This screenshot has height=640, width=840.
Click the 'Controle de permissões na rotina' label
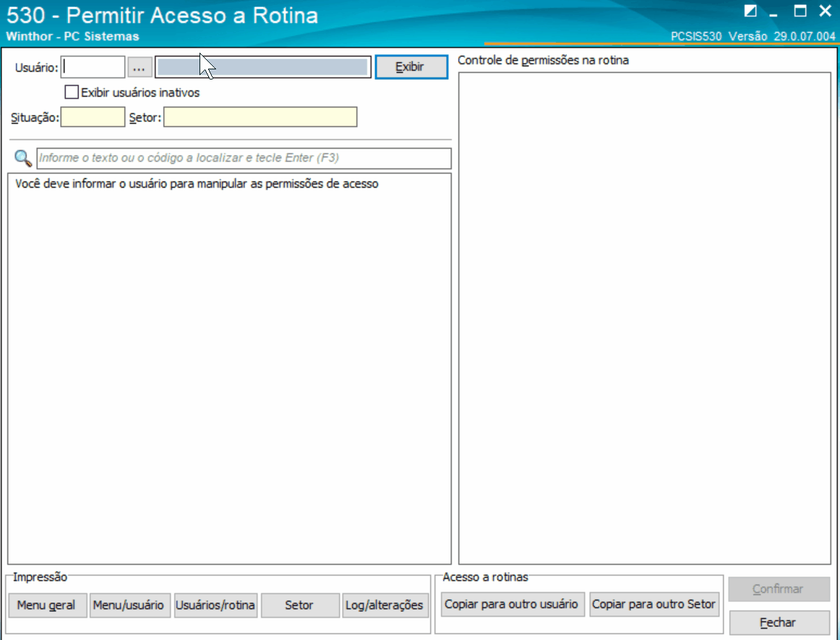coord(543,60)
